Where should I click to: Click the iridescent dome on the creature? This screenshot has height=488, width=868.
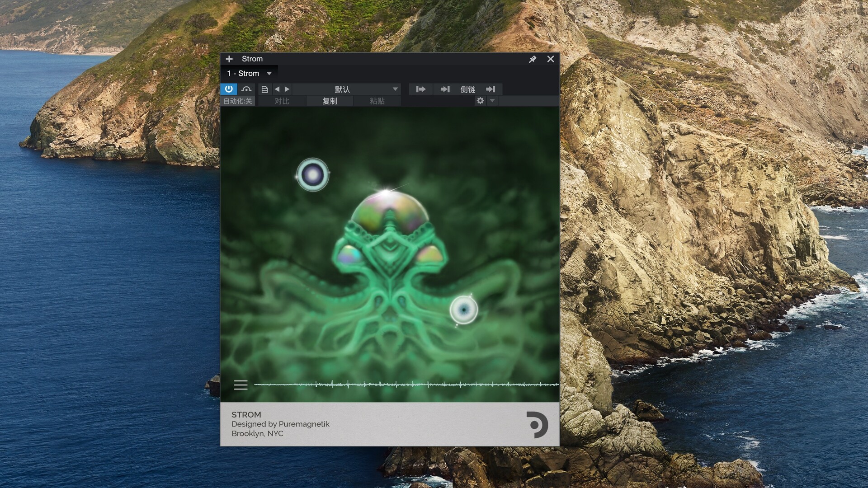(390, 212)
